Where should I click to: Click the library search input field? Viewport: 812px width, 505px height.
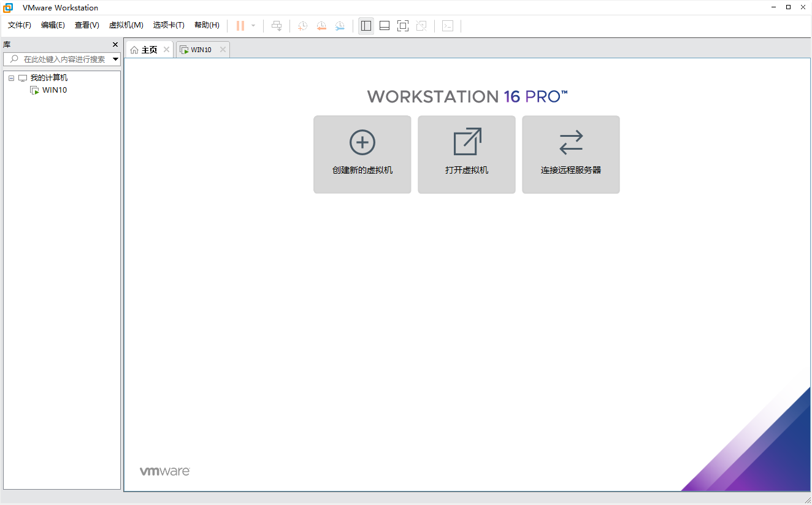61,59
